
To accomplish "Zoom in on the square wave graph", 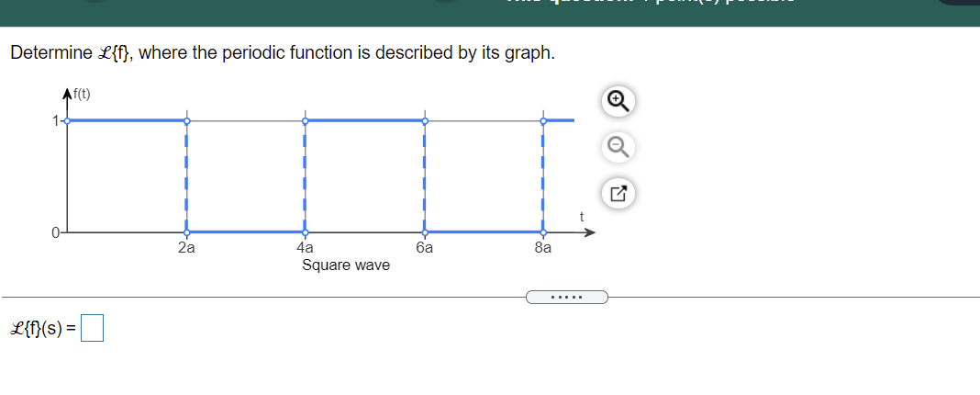I will coord(618,101).
